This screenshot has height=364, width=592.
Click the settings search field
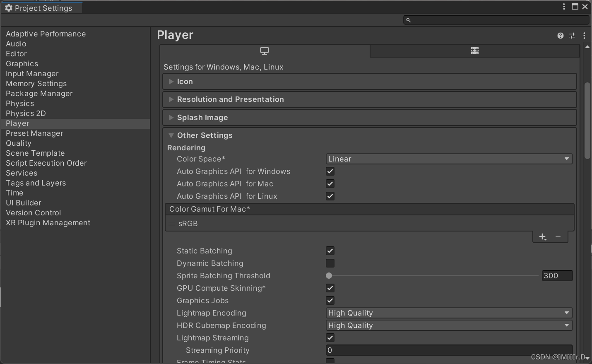(496, 20)
